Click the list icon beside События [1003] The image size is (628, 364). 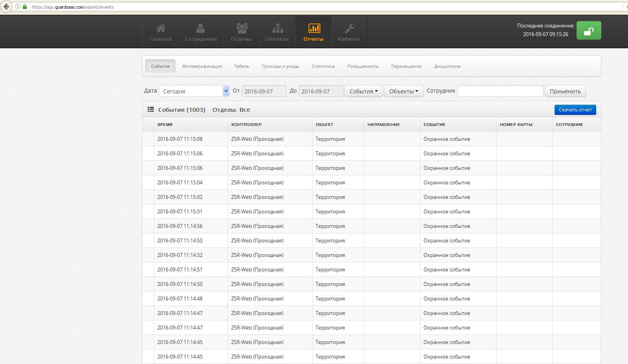click(151, 109)
